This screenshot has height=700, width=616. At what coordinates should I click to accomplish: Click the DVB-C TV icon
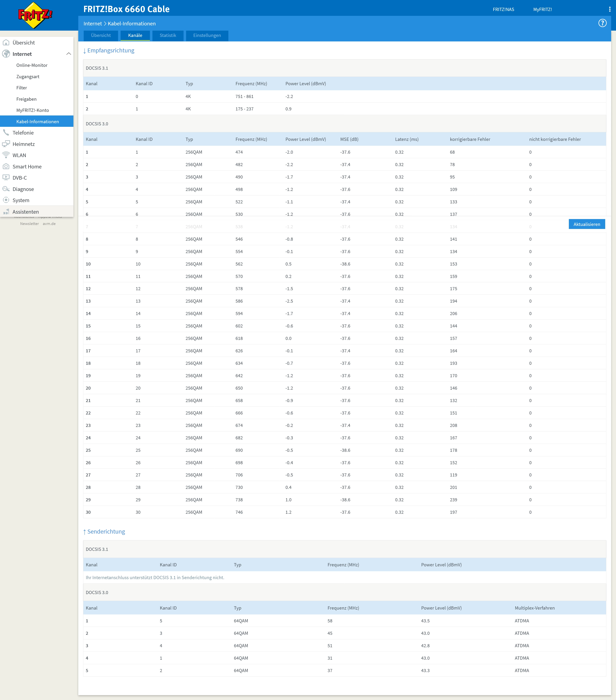[6, 178]
